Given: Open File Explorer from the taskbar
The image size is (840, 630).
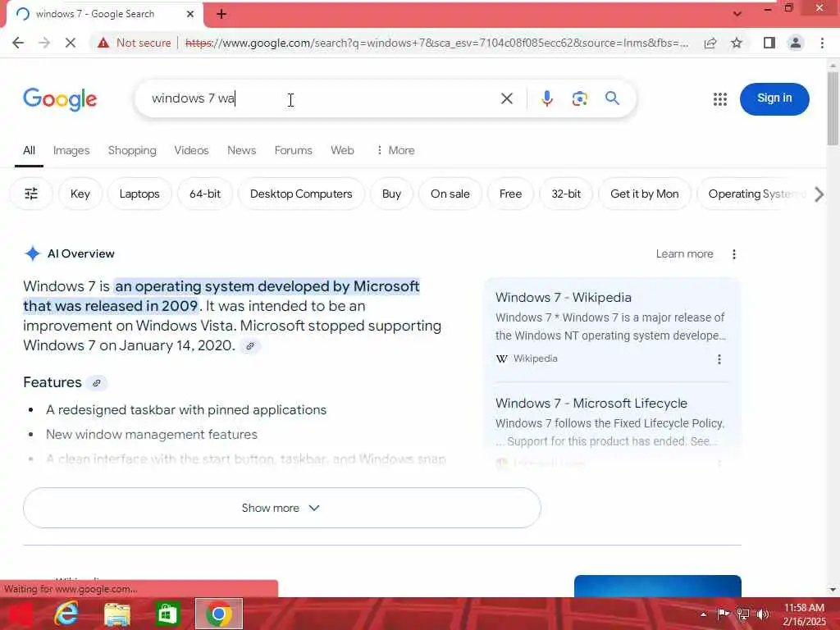Looking at the screenshot, I should point(116,614).
